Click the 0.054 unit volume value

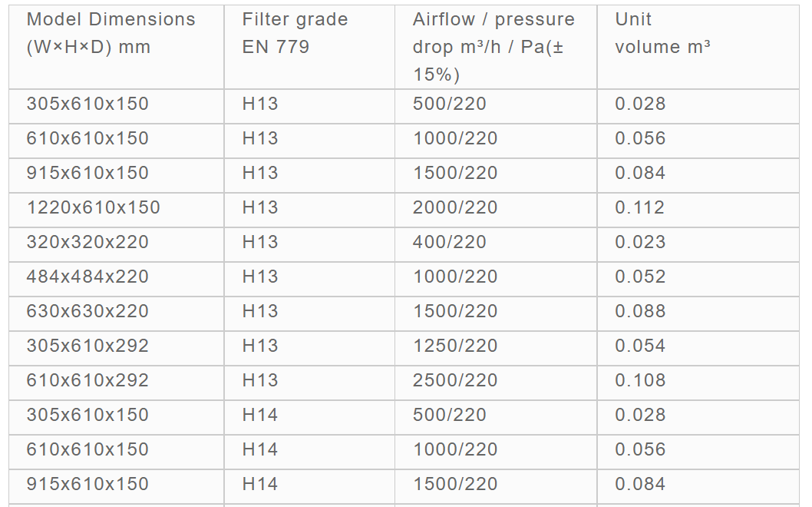pyautogui.click(x=640, y=346)
